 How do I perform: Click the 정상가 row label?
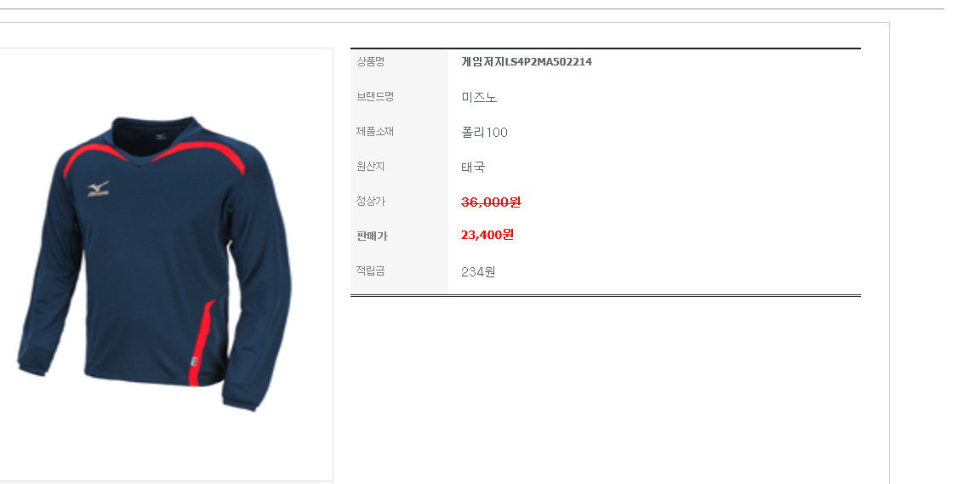[370, 202]
